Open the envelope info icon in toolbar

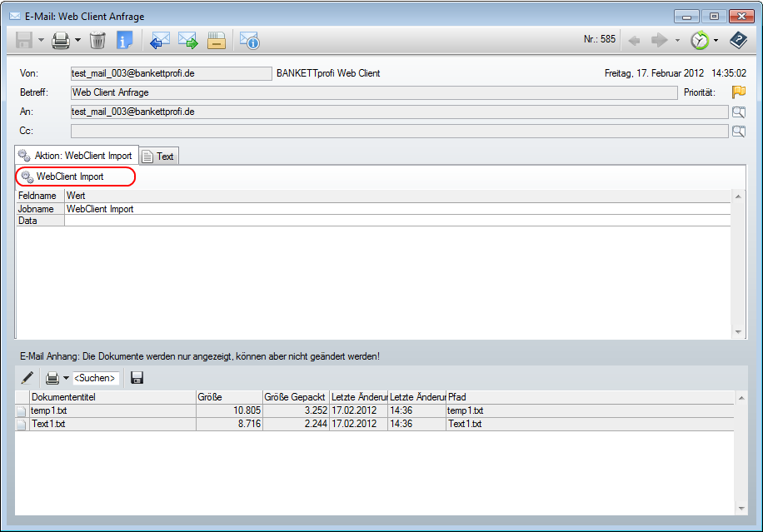(x=249, y=40)
